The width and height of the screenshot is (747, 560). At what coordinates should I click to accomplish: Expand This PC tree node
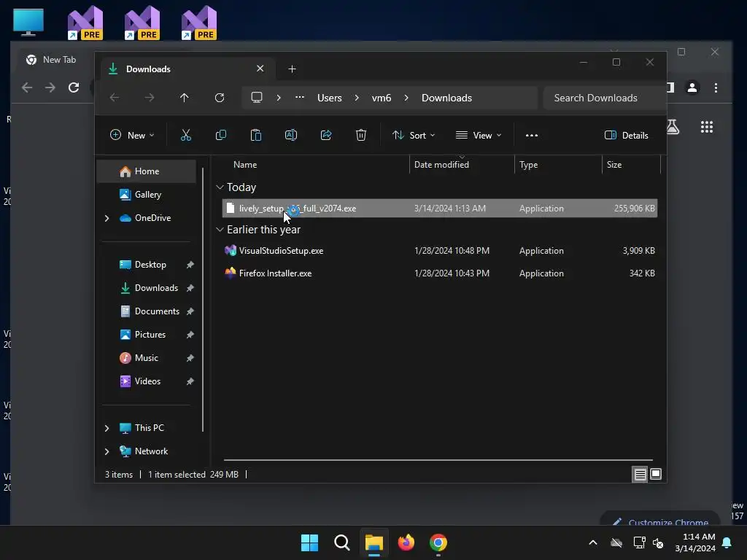[x=107, y=428]
